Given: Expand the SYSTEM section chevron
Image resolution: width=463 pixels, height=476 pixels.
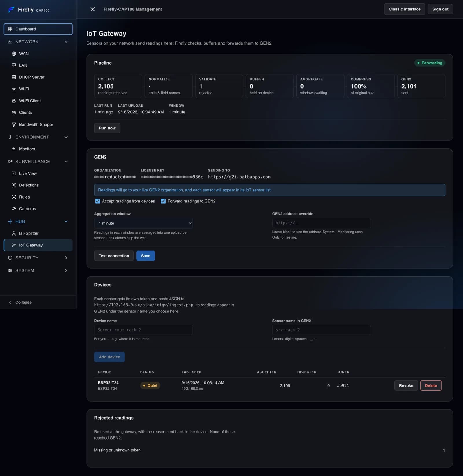Looking at the screenshot, I should [x=66, y=270].
